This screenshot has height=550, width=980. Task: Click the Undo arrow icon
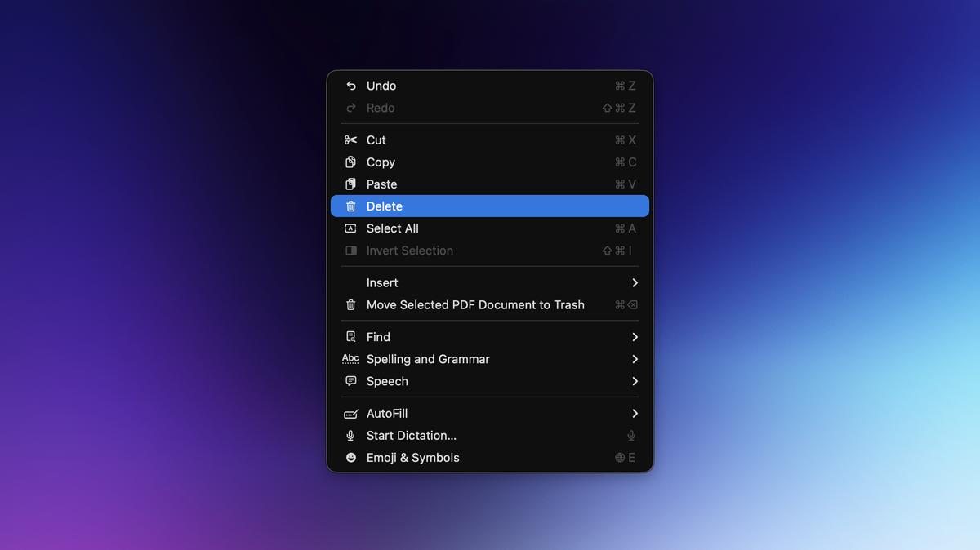(x=351, y=86)
